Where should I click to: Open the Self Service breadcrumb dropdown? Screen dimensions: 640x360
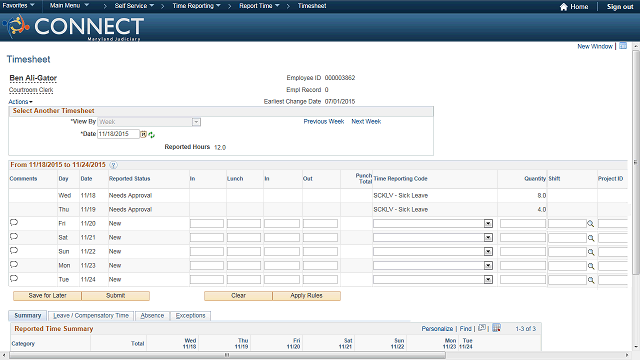pyautogui.click(x=134, y=6)
